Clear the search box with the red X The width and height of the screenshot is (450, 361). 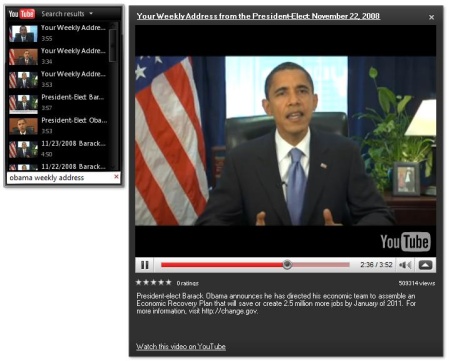pyautogui.click(x=116, y=177)
